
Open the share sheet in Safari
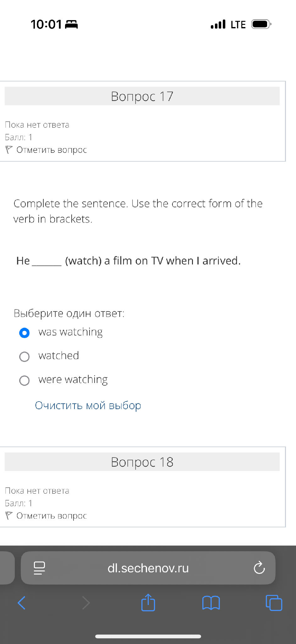tap(148, 603)
